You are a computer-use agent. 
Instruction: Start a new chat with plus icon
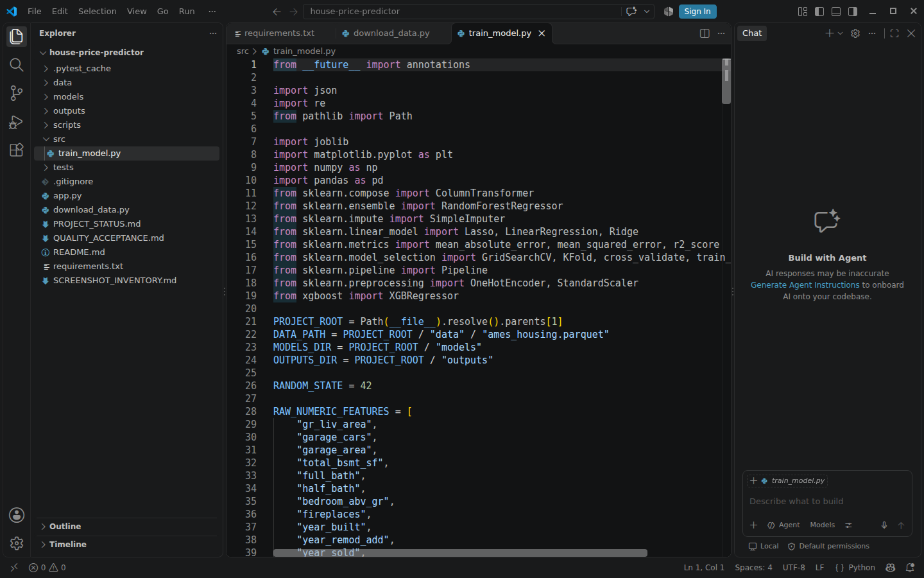pos(829,33)
